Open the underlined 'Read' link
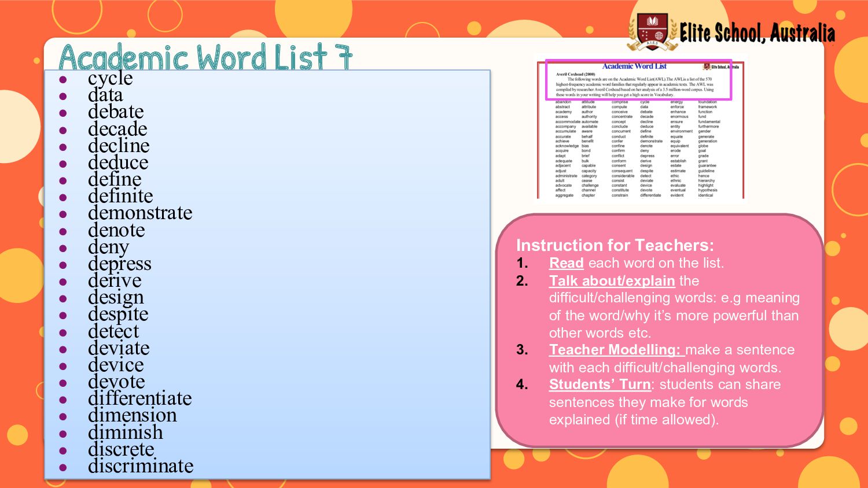This screenshot has width=868, height=488. point(566,263)
